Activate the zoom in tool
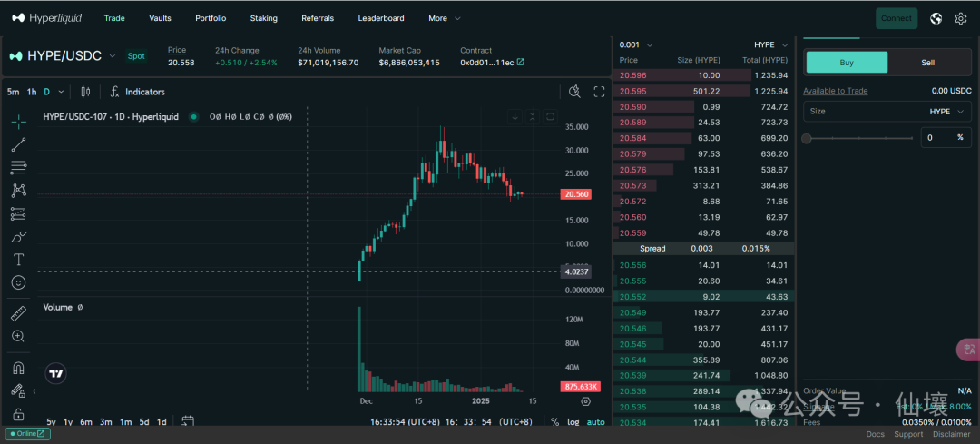Image resolution: width=980 pixels, height=444 pixels. click(x=19, y=337)
